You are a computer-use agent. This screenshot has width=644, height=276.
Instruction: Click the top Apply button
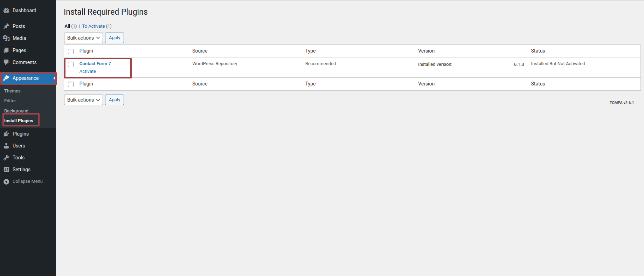(x=115, y=38)
